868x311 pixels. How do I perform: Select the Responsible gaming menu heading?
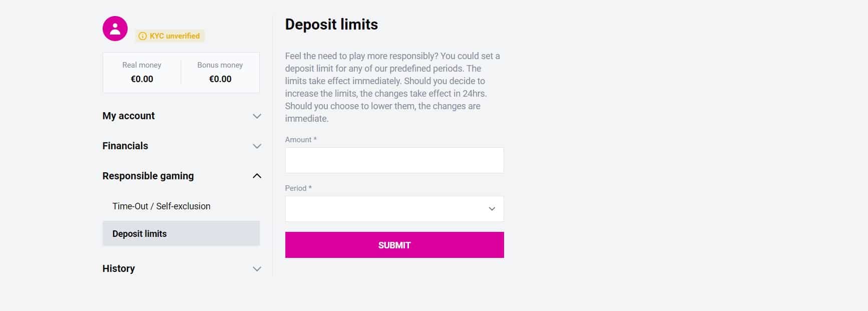(148, 176)
